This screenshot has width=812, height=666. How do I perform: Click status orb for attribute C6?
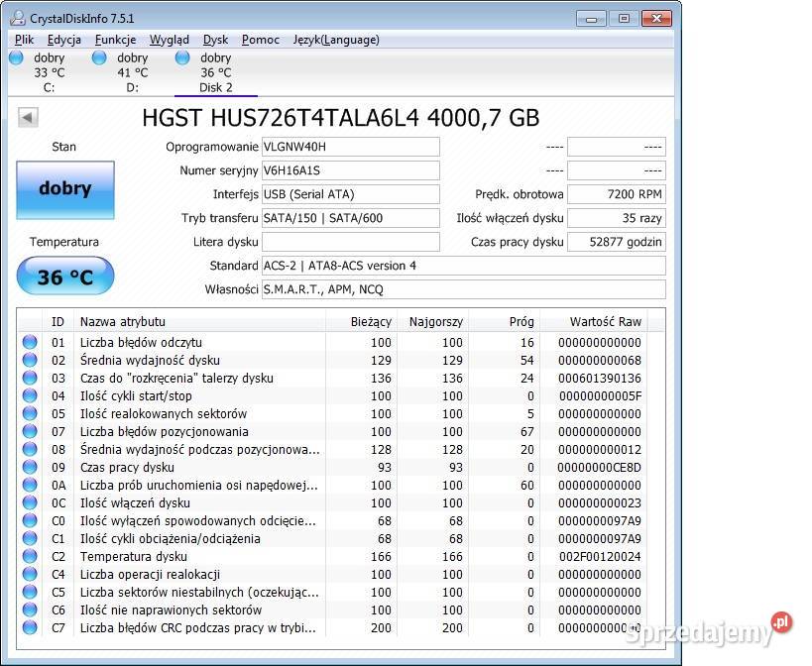tap(30, 610)
